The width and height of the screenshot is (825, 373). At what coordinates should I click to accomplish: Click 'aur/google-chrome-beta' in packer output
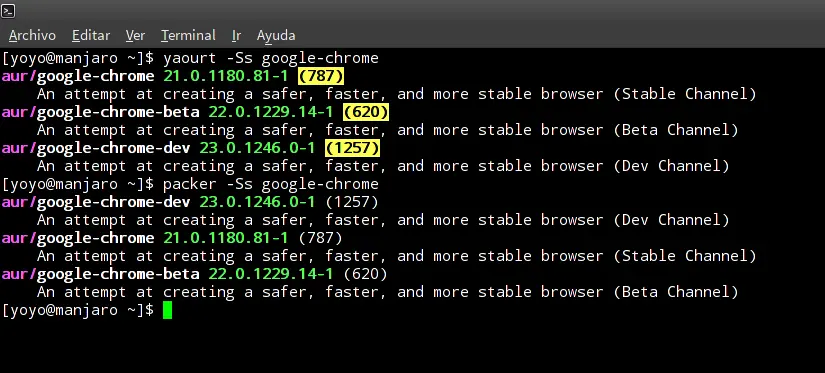(x=100, y=274)
